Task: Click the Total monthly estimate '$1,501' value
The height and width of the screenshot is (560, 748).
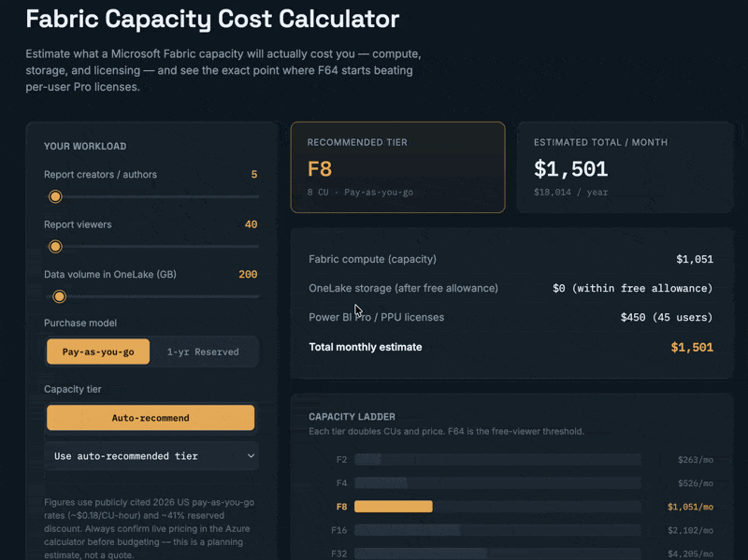Action: tap(692, 347)
